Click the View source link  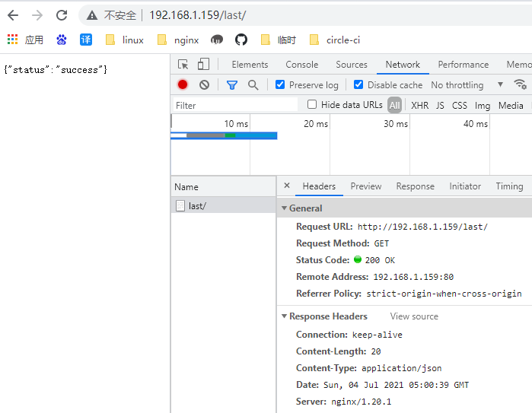pos(414,316)
